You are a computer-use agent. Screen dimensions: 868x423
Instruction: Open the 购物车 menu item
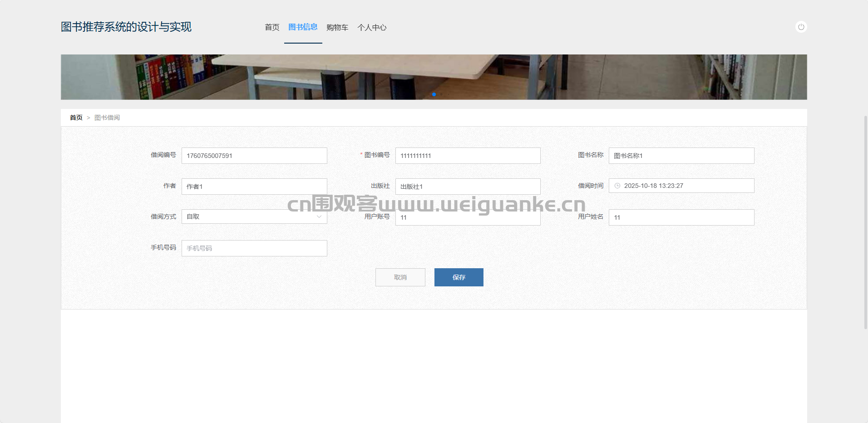337,28
